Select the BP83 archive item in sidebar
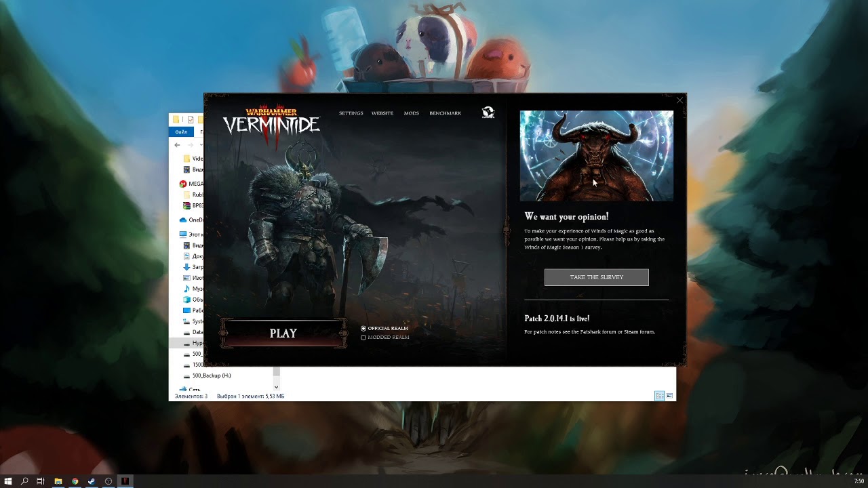 193,205
